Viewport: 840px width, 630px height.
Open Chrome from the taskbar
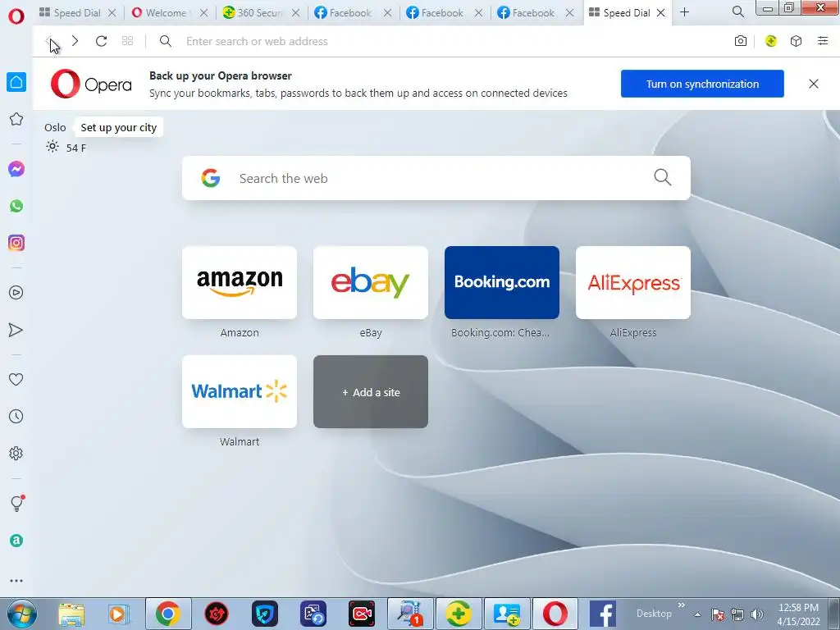[168, 614]
